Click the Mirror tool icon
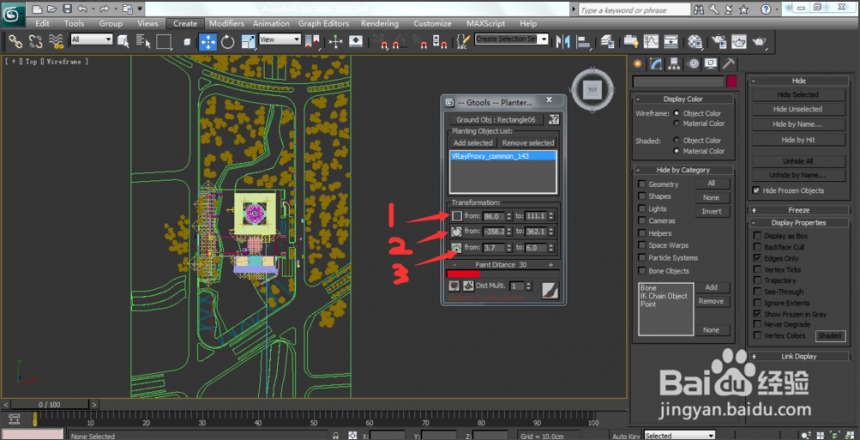This screenshot has height=440, width=860. tap(563, 41)
